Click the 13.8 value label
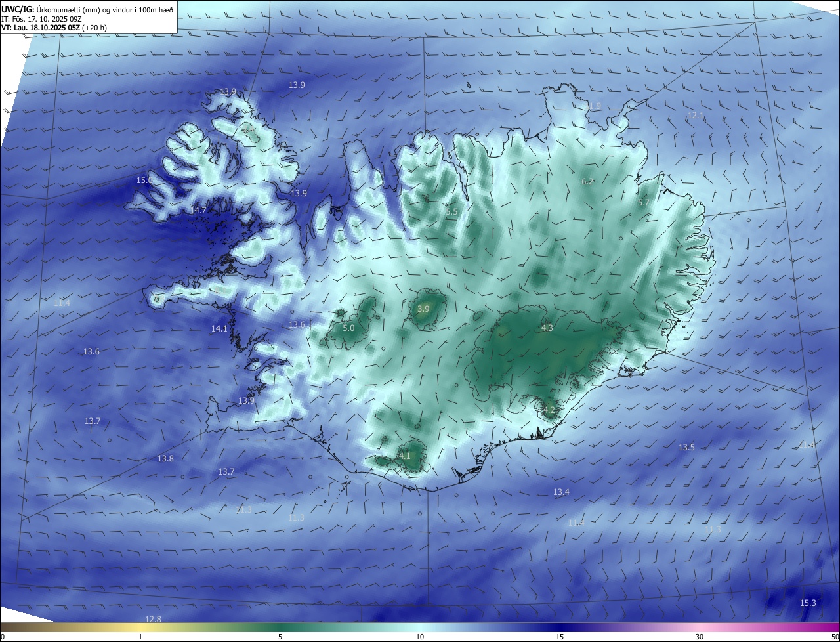This screenshot has height=642, width=840. click(x=165, y=458)
